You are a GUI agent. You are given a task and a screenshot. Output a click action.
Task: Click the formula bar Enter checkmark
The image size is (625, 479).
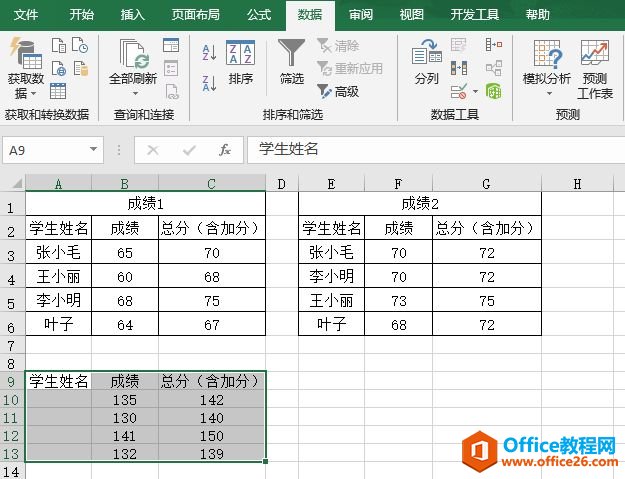[x=189, y=150]
